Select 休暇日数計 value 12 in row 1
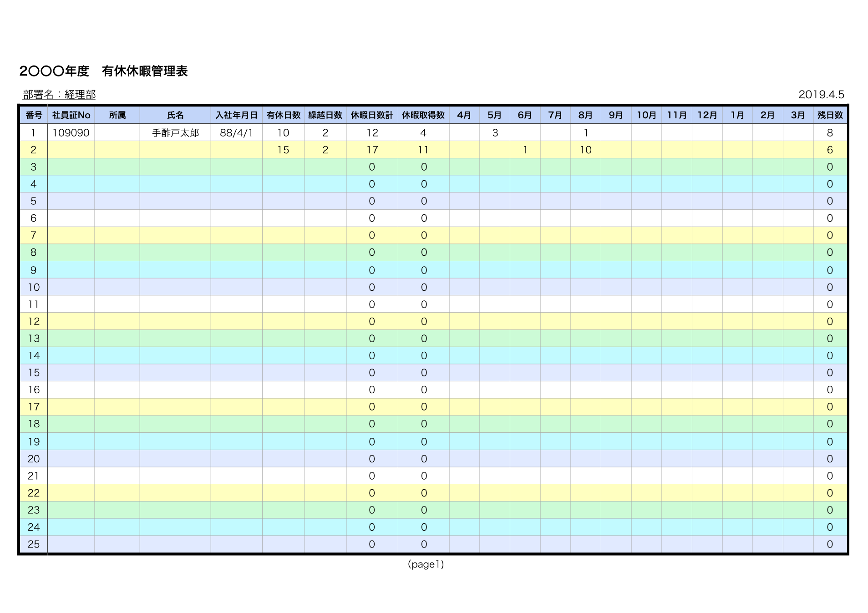868x613 pixels. [372, 133]
